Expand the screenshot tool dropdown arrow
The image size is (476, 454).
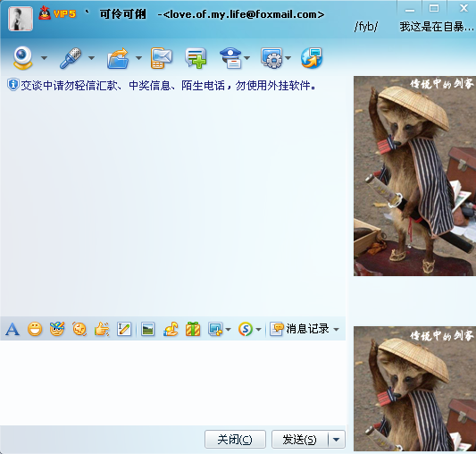pos(229,330)
